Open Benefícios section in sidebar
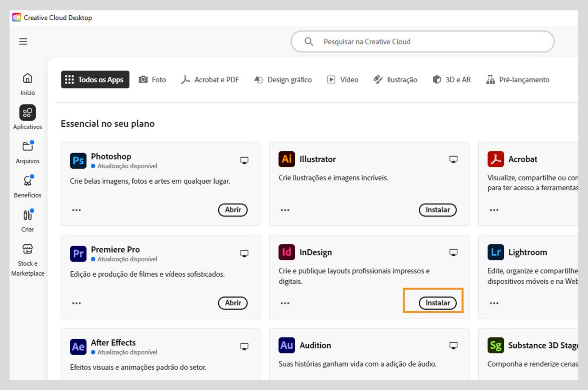 click(x=28, y=186)
